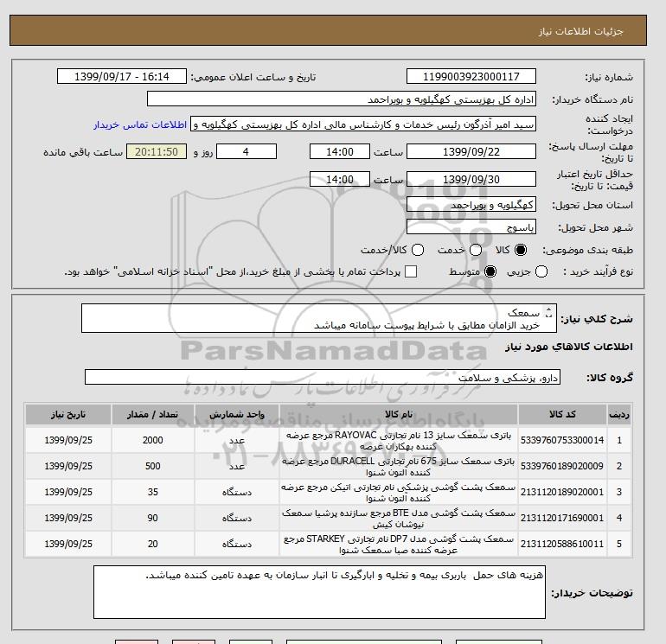Click the BTE model hearing aid item name
Screen dimensions: 666x644
pyautogui.click(x=399, y=519)
